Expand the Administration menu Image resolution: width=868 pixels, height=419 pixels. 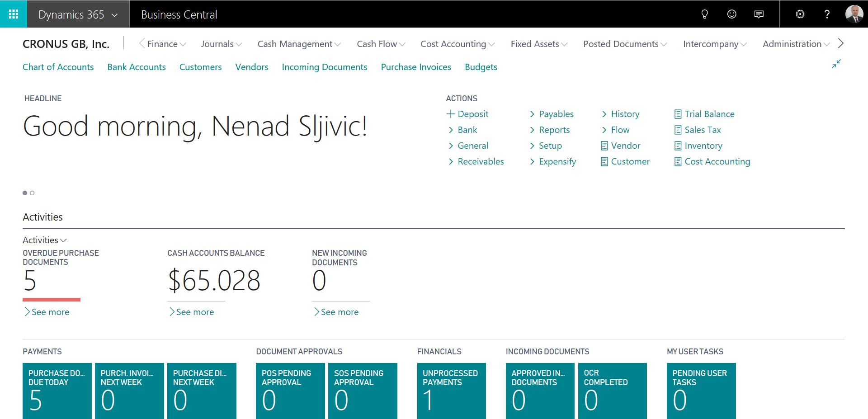pyautogui.click(x=796, y=44)
